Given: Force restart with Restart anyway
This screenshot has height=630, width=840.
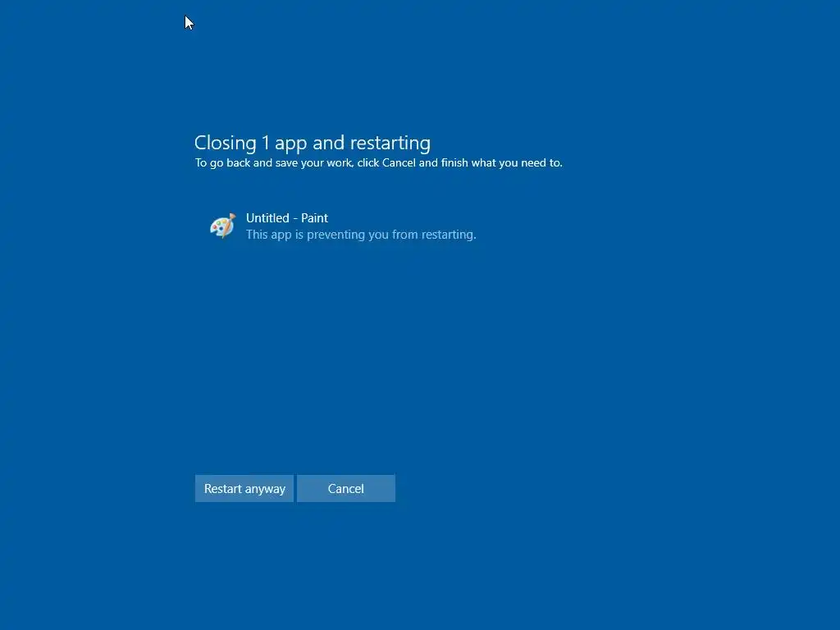Looking at the screenshot, I should point(244,489).
